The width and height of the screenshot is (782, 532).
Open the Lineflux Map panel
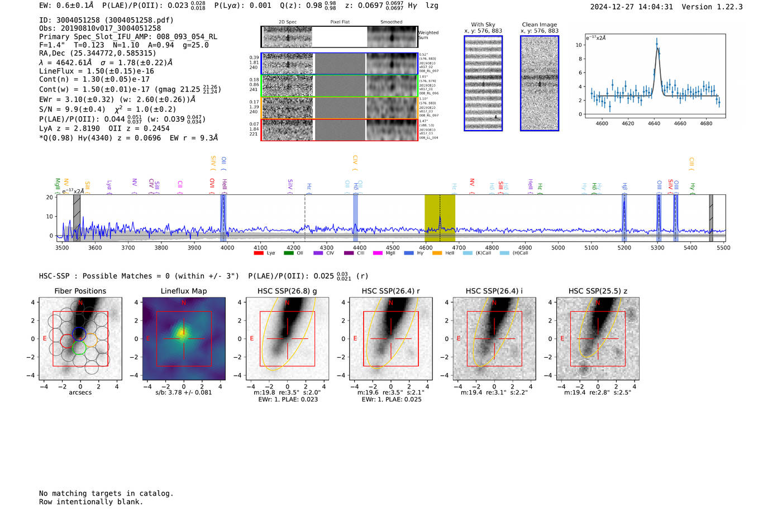pyautogui.click(x=184, y=338)
